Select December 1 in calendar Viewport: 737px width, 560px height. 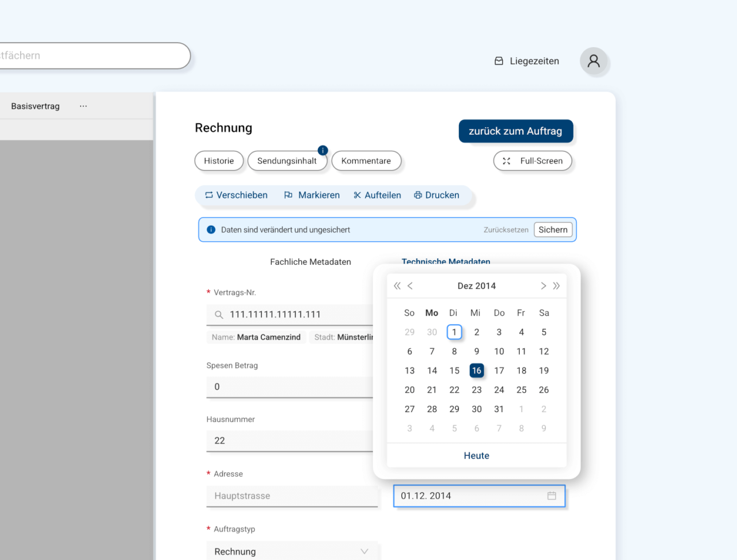click(454, 332)
